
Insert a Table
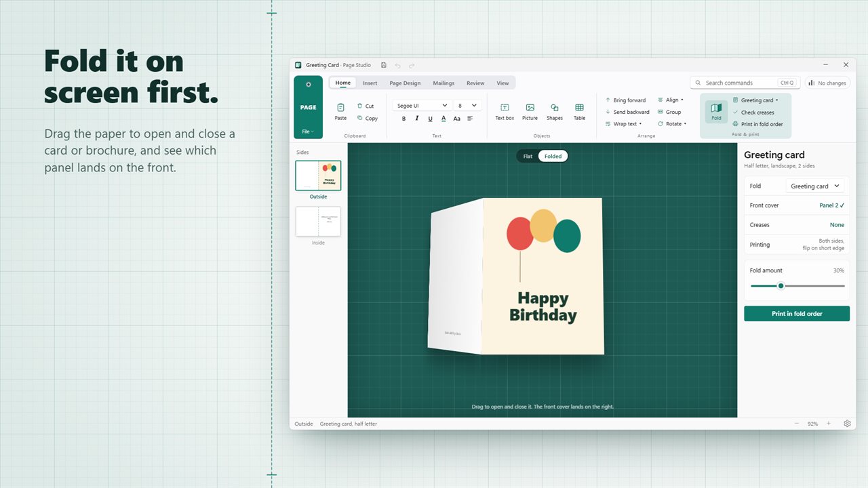(579, 112)
